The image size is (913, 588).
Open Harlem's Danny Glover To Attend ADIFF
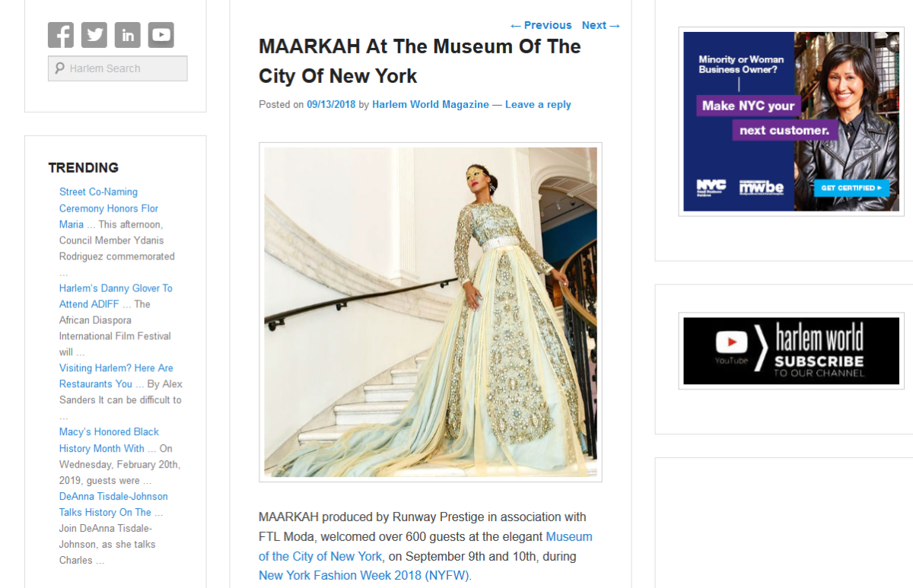tap(116, 296)
